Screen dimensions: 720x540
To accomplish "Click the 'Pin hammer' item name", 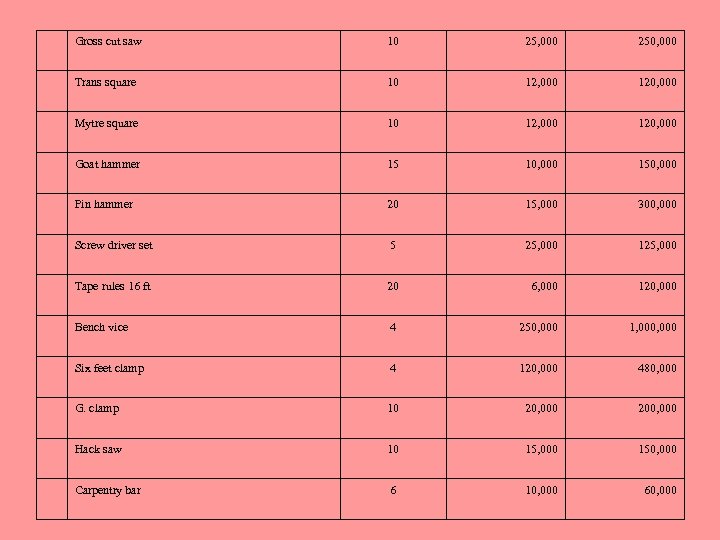I will [x=104, y=204].
